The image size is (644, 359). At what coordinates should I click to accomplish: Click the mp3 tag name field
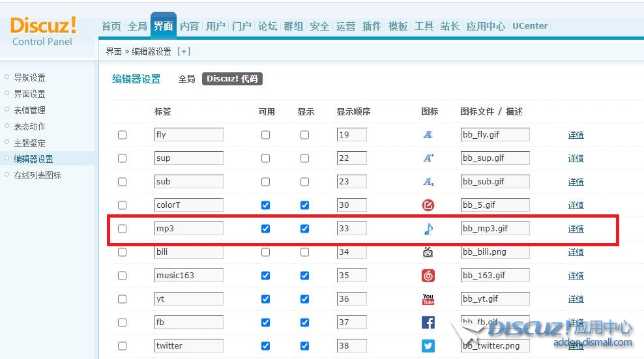[x=189, y=229]
